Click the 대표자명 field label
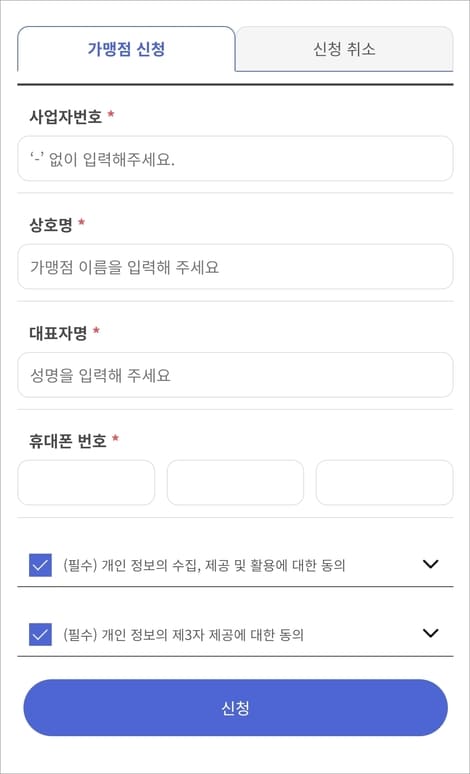The width and height of the screenshot is (470, 774). click(x=58, y=333)
